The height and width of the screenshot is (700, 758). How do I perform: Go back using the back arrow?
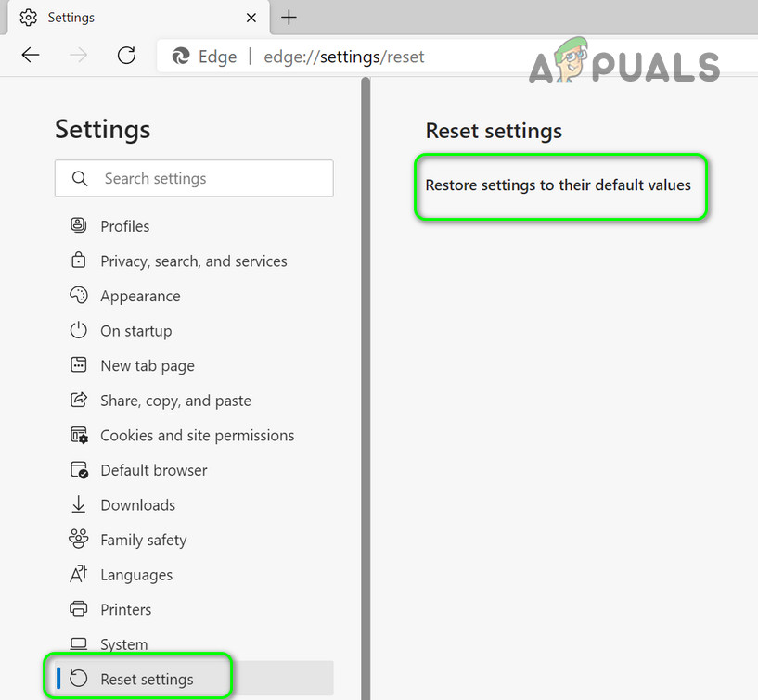[31, 55]
